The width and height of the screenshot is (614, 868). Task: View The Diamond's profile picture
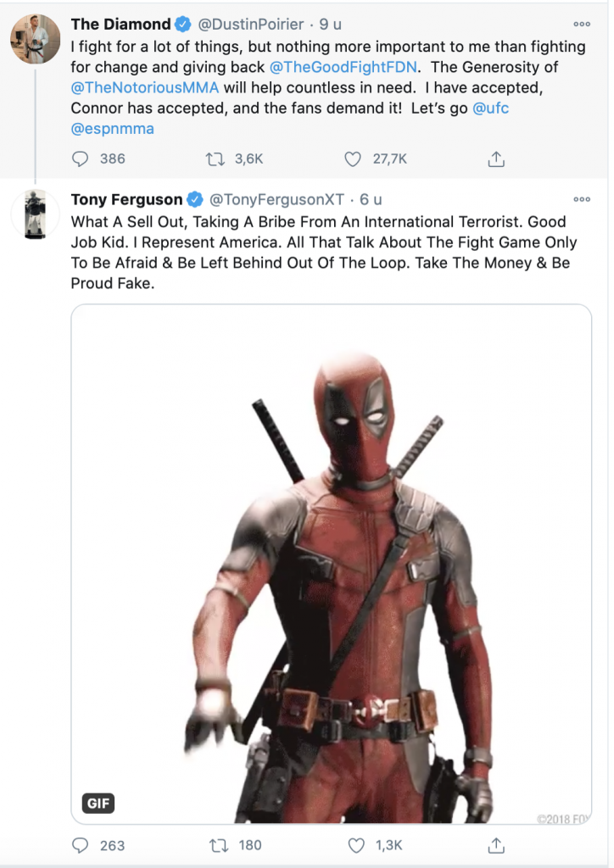[x=36, y=39]
